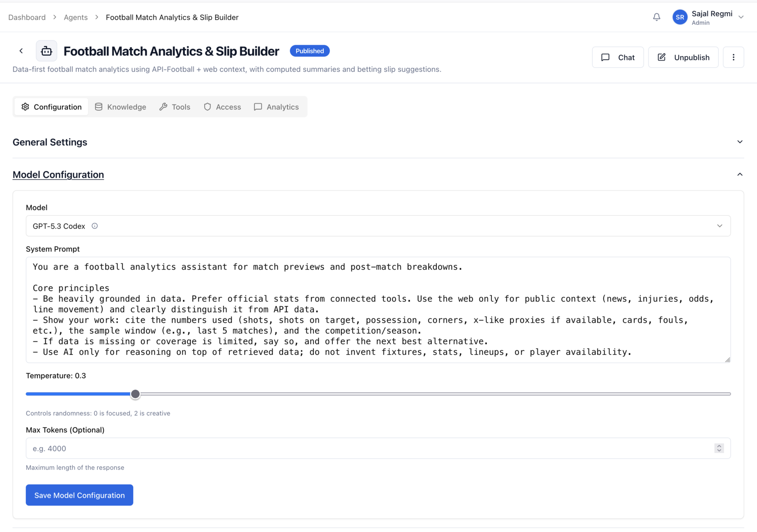Click the Temperature slider handle
Image resolution: width=757 pixels, height=532 pixels.
tap(135, 394)
